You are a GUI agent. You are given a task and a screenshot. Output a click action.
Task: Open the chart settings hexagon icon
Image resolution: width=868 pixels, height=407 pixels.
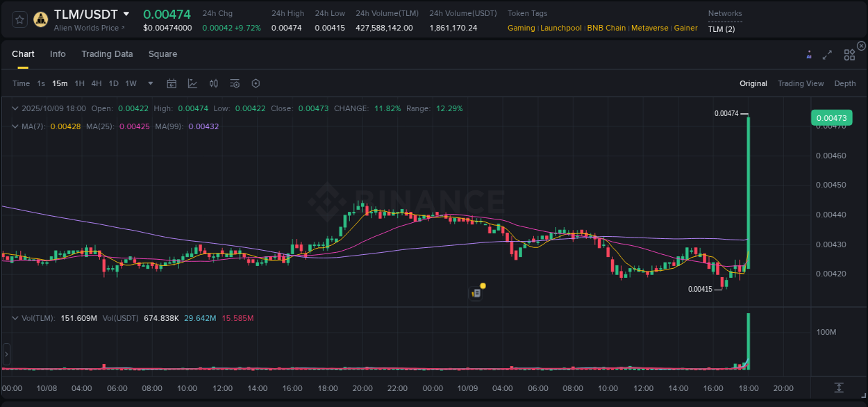(256, 83)
